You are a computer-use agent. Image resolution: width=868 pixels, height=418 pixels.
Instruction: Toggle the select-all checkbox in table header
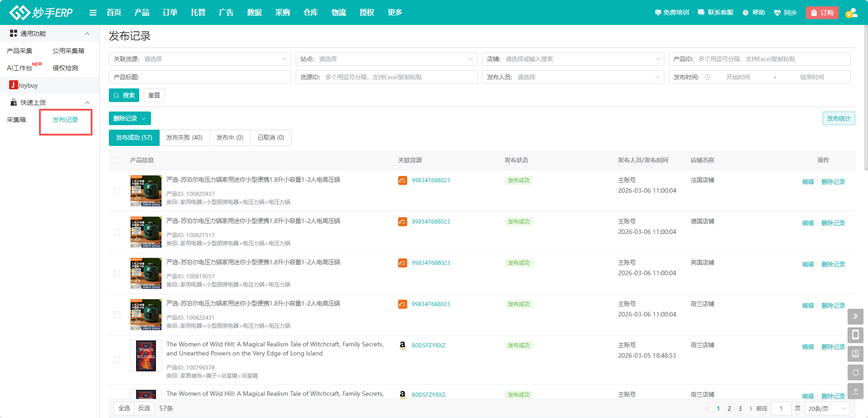coord(117,160)
